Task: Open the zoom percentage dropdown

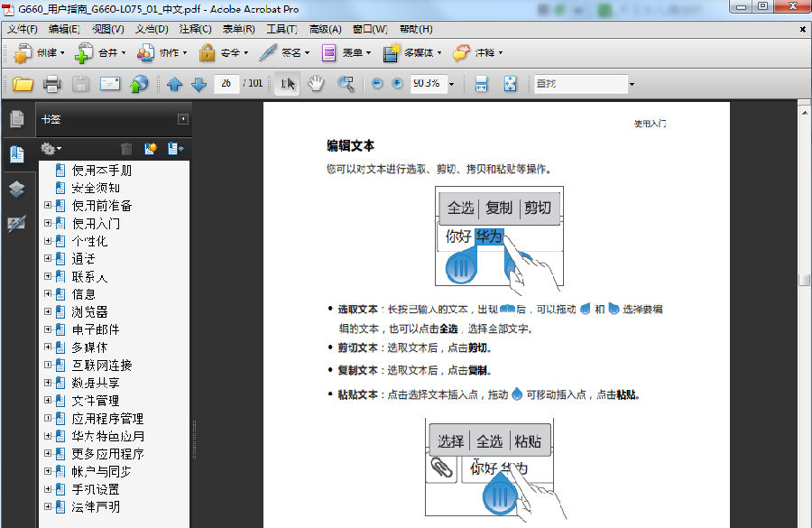Action: click(452, 83)
